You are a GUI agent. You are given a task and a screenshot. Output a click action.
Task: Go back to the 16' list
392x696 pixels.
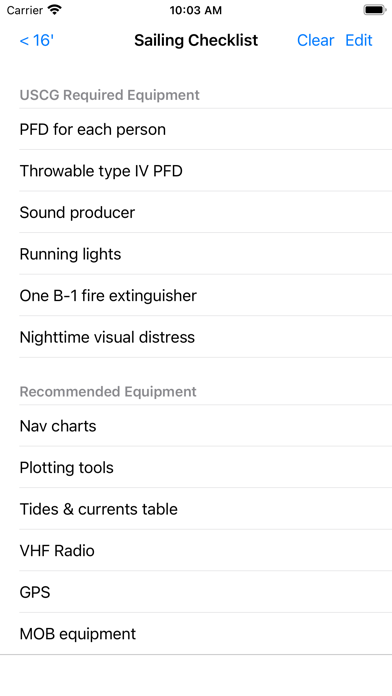click(x=36, y=40)
